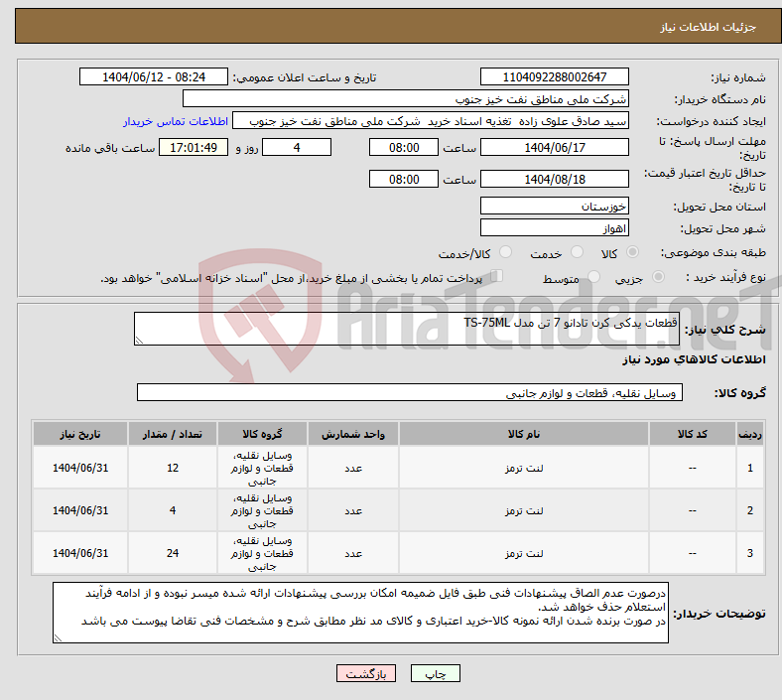Click لنت ترمز in row 3
Image resolution: width=782 pixels, height=700 pixels.
(524, 553)
